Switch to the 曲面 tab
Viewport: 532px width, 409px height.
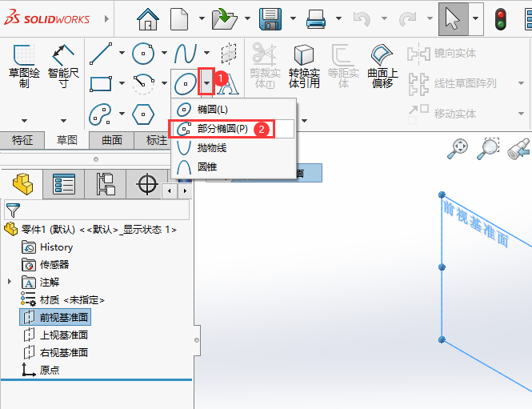pos(112,140)
